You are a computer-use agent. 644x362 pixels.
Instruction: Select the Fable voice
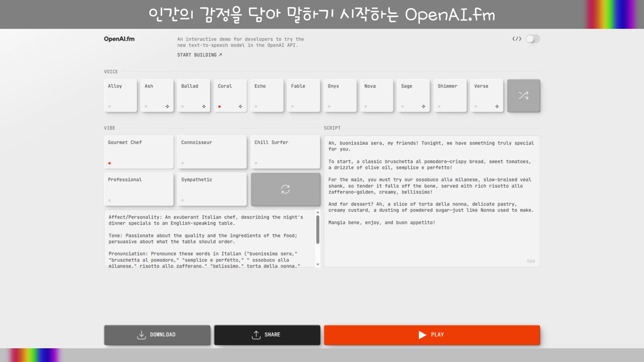click(x=303, y=96)
